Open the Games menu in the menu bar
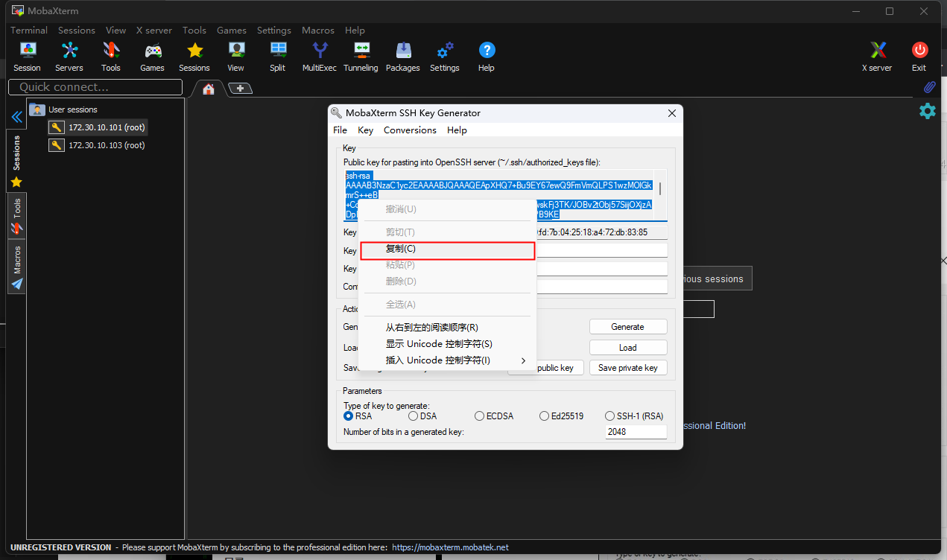947x560 pixels. (x=232, y=31)
